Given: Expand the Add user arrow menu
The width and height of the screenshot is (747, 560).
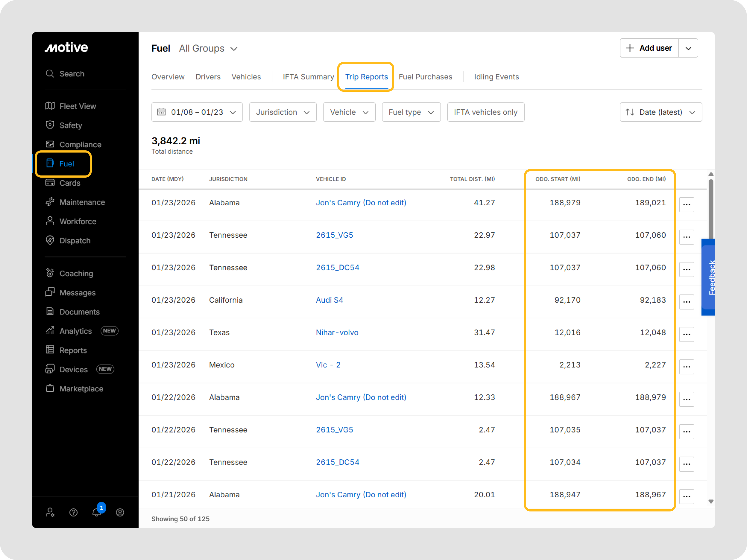Looking at the screenshot, I should click(688, 48).
